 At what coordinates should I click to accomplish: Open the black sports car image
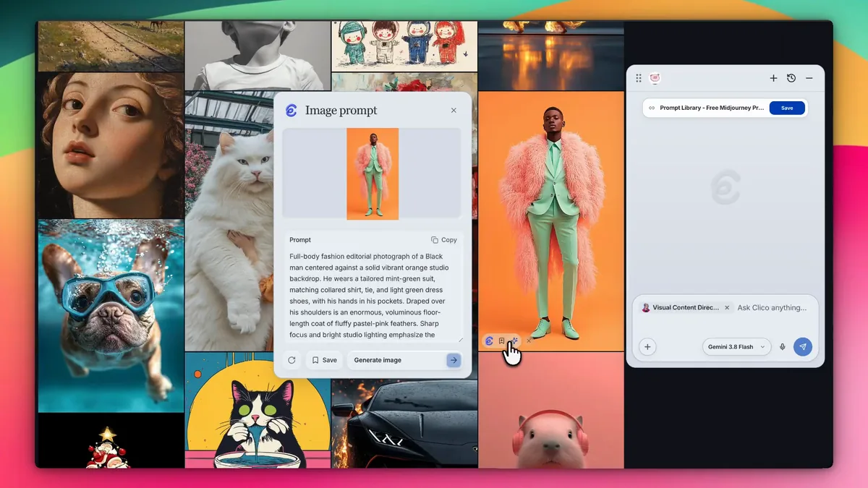point(404,424)
